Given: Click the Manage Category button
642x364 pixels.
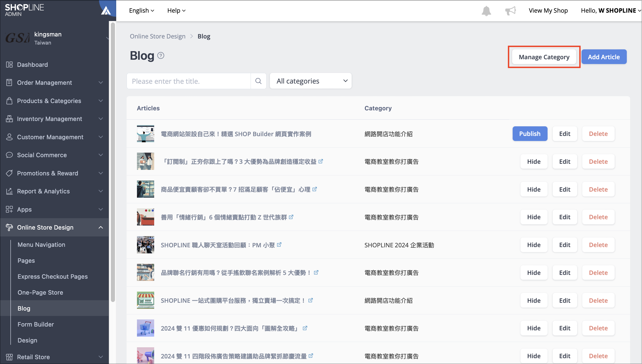Looking at the screenshot, I should pos(544,57).
